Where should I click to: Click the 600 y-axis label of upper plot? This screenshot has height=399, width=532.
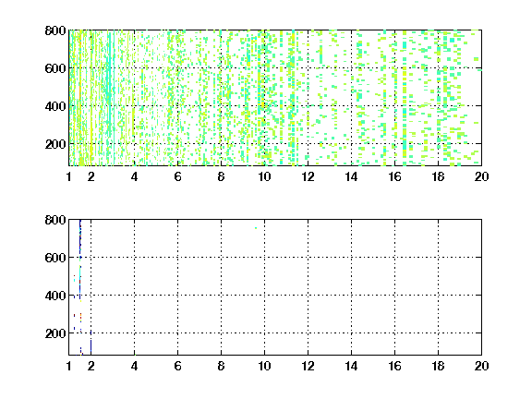pos(55,68)
